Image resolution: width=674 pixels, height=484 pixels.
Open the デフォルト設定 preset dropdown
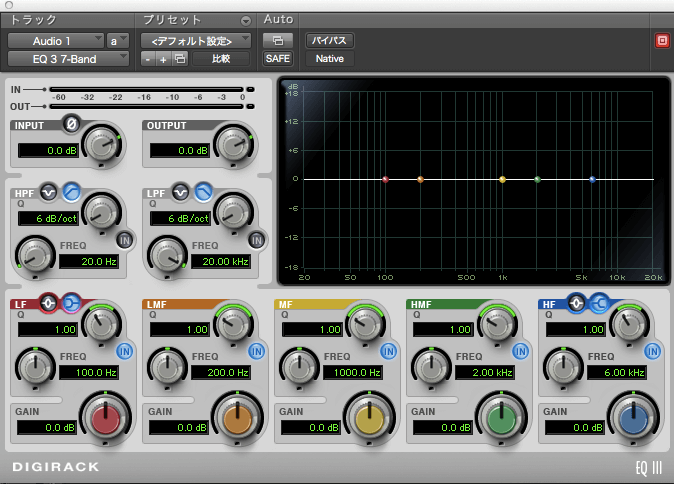(x=196, y=41)
